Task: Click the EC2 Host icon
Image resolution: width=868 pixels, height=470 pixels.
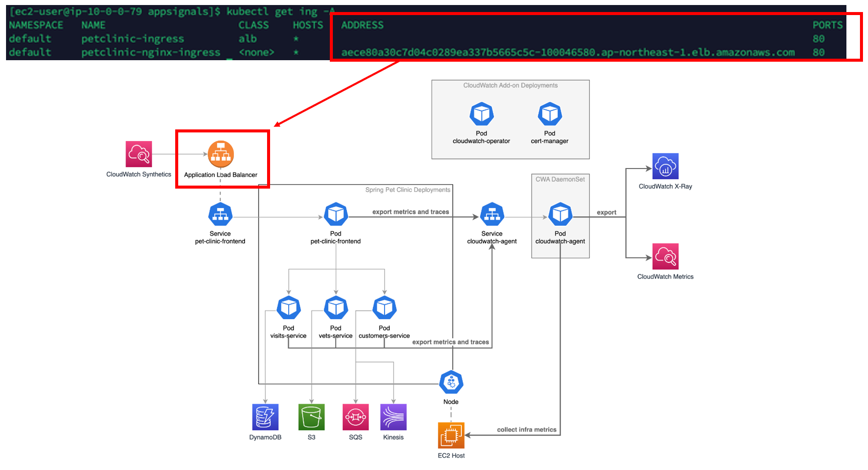Action: [x=451, y=435]
